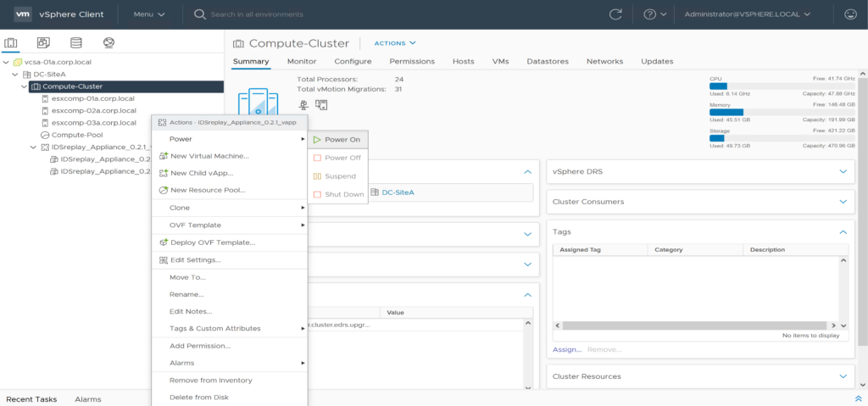Open the Networks tab
868x406 pixels.
[604, 62]
